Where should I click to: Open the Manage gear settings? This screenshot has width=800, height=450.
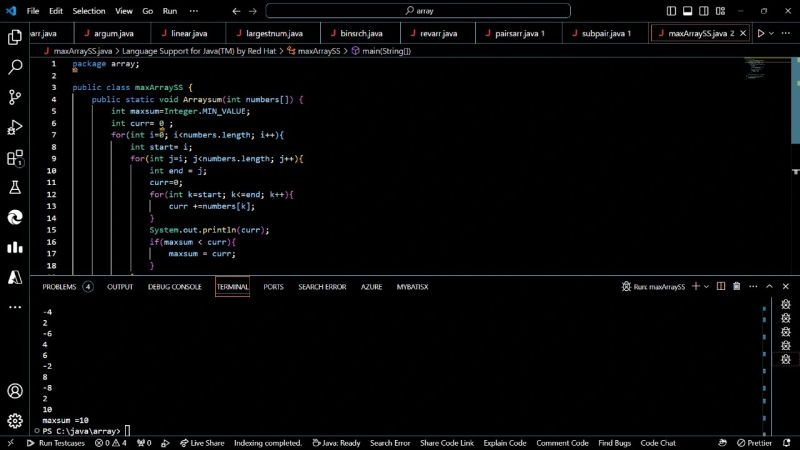tap(15, 421)
